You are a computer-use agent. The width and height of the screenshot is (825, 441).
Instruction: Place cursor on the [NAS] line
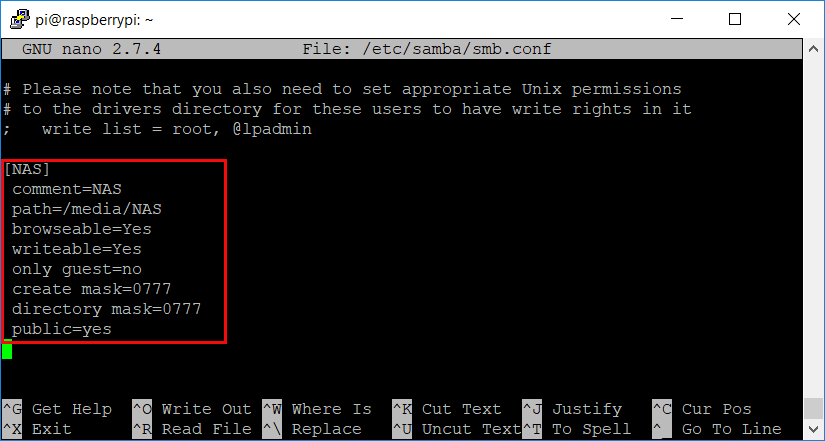(x=26, y=169)
